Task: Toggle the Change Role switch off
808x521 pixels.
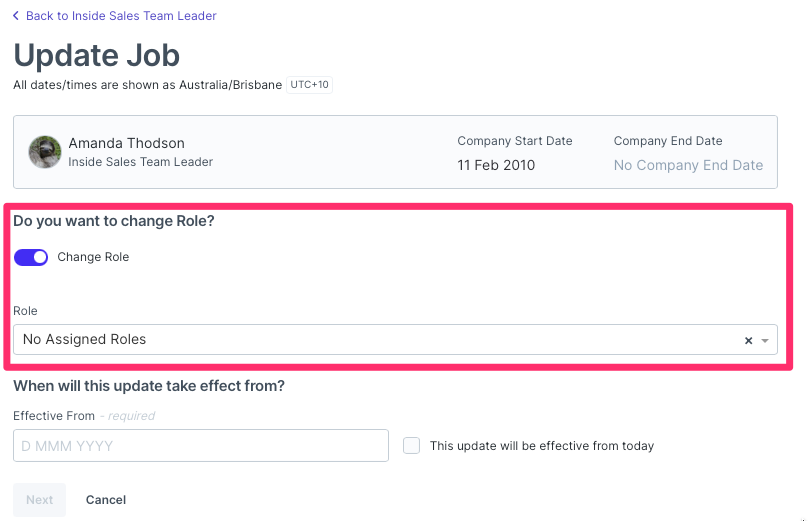Action: 31,257
